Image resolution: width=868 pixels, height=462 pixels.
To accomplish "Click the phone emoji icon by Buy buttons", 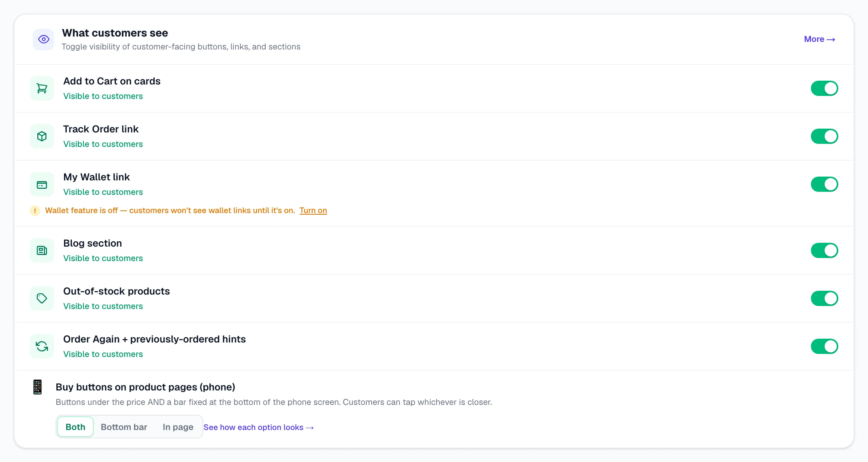I will tap(37, 387).
